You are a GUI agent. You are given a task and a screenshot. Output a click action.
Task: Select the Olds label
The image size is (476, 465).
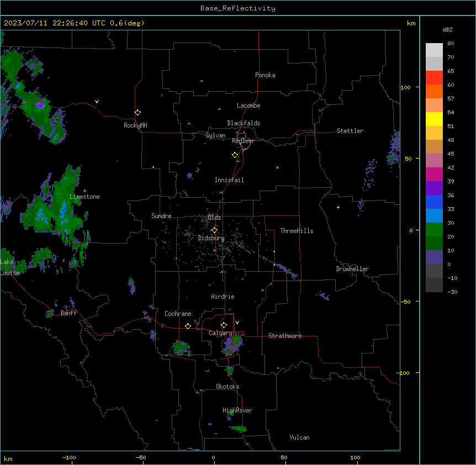pos(214,218)
